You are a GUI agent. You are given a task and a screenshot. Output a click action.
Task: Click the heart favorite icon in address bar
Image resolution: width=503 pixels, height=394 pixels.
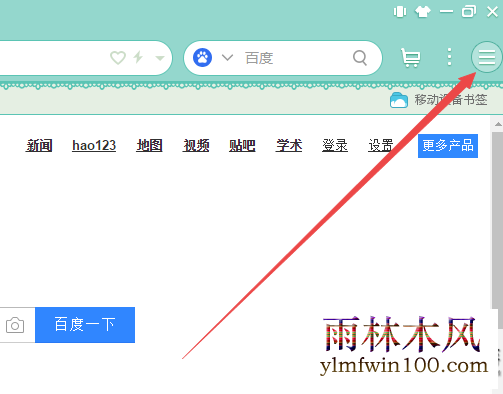coord(118,58)
